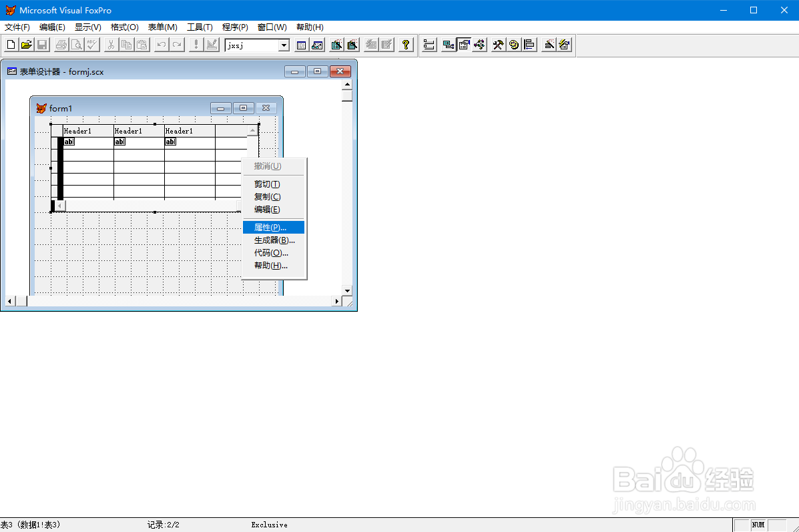Open the 窗口(W) menu
Viewport: 799px width, 532px height.
272,27
